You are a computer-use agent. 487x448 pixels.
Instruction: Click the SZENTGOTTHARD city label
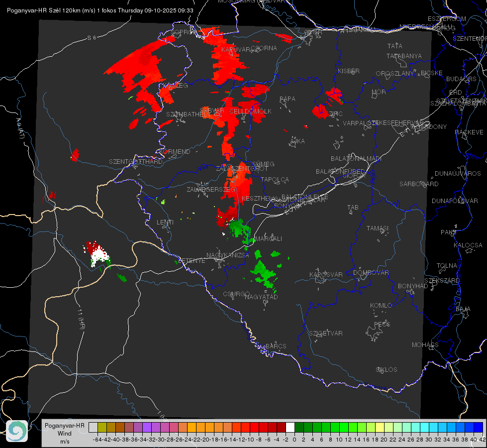[x=136, y=162]
